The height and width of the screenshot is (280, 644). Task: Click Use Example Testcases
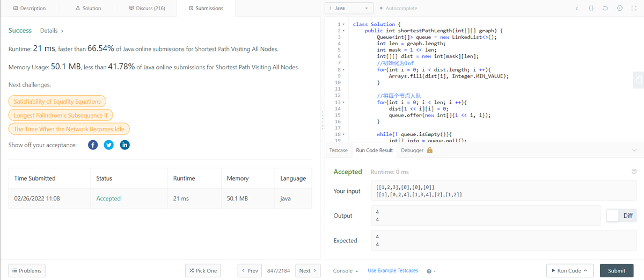click(x=393, y=271)
